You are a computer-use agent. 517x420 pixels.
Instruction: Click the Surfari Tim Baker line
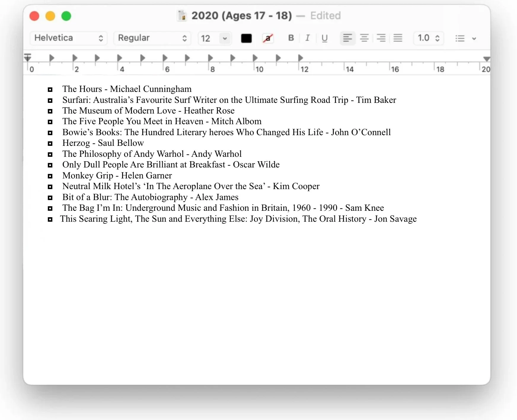229,100
